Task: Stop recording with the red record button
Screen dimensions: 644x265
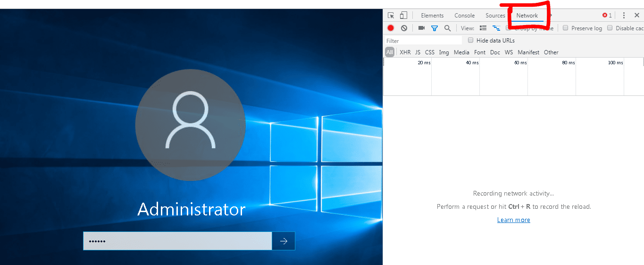Action: 391,28
